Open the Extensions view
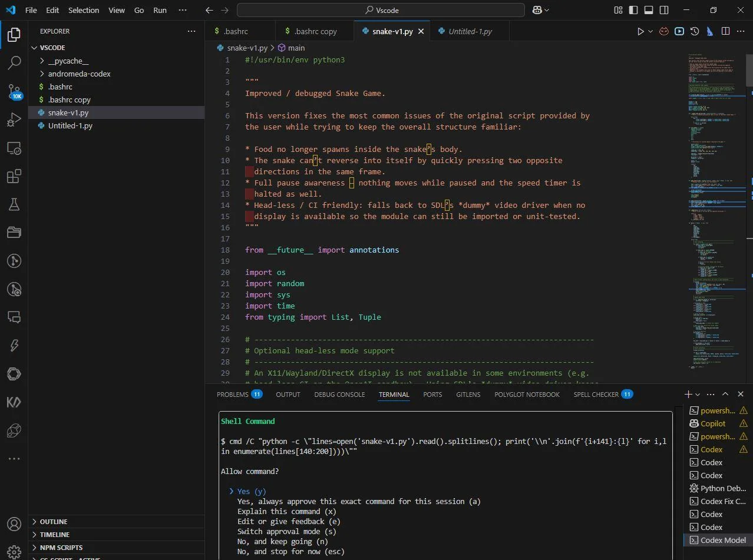 [x=14, y=176]
